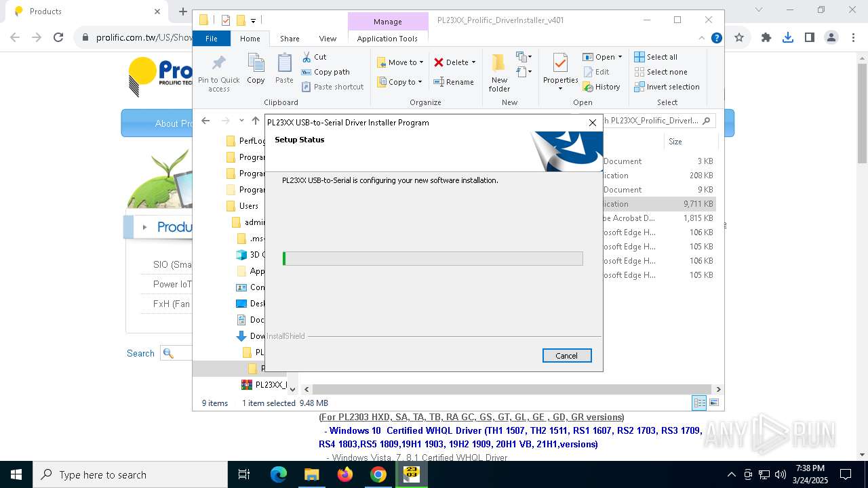Click the Explorer Back arrow button

pyautogui.click(x=205, y=121)
